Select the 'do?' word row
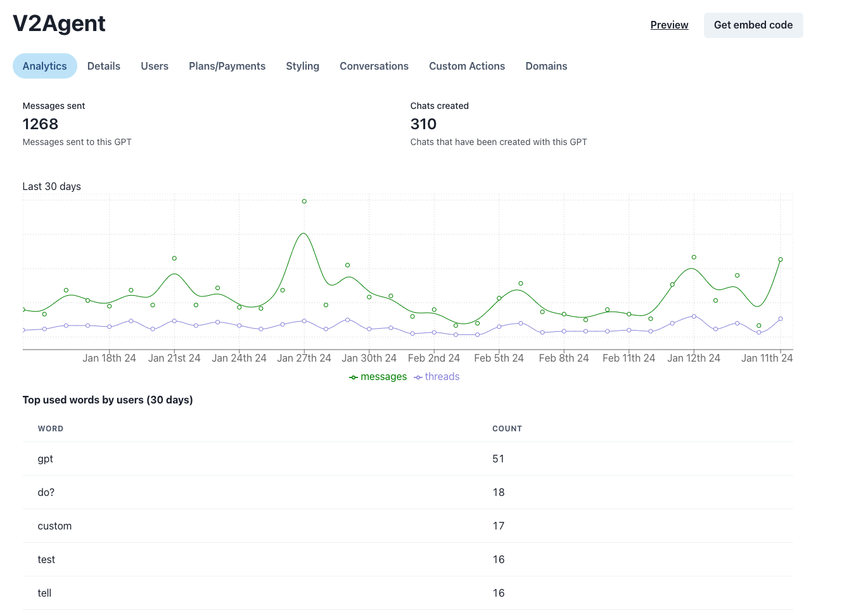 [x=408, y=492]
